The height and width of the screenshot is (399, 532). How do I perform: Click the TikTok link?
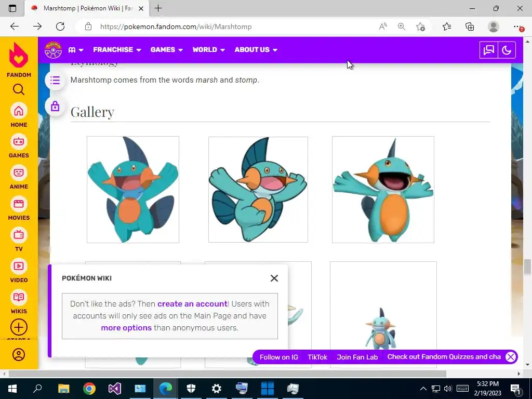point(317,357)
